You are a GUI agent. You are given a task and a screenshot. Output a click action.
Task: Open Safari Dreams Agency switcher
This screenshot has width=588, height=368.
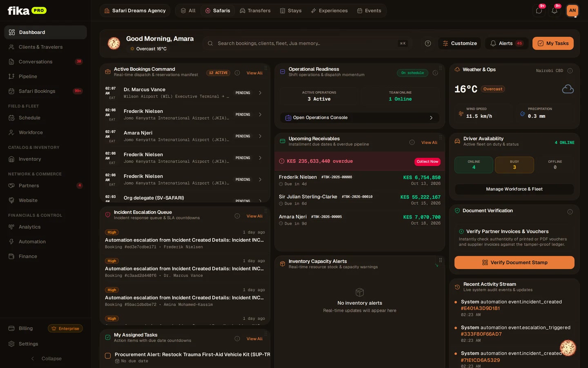135,11
